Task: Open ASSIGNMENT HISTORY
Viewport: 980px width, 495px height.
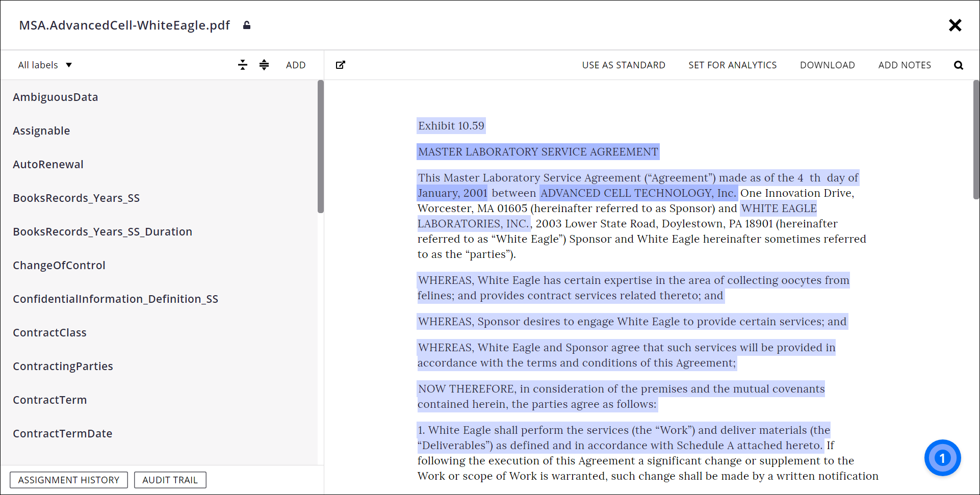Action: tap(68, 480)
